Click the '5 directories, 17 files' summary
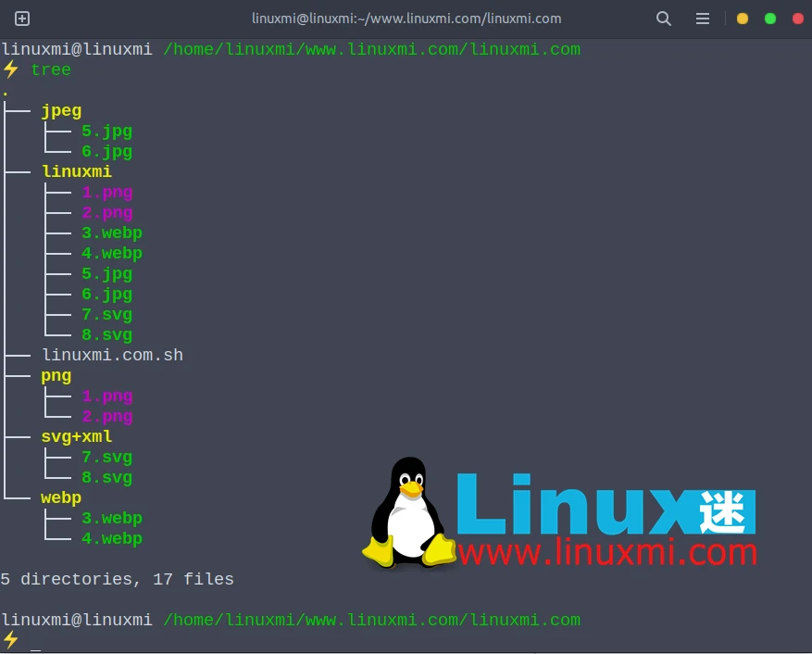The image size is (812, 654). tap(117, 579)
